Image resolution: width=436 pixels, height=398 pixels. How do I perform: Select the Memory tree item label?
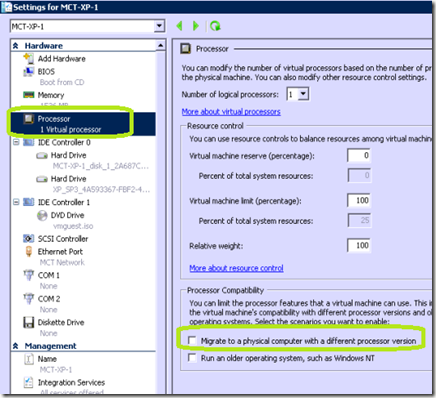51,95
